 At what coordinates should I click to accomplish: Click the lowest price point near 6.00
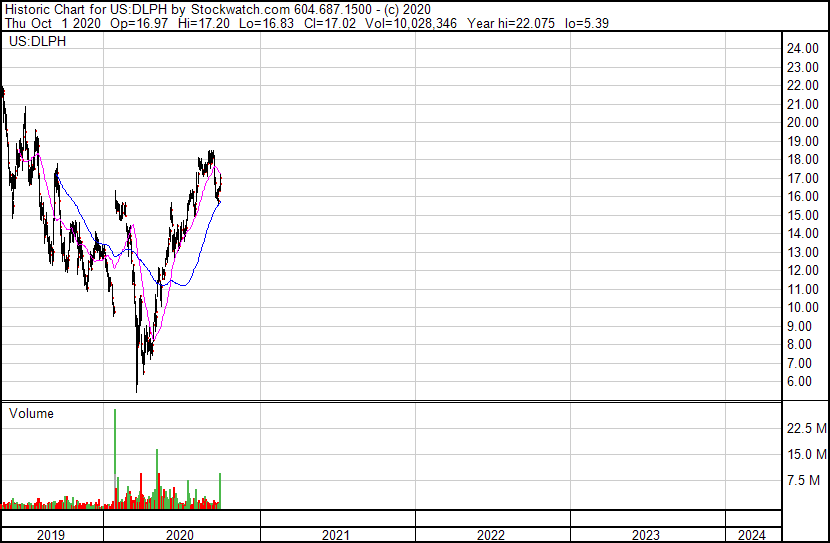coord(137,388)
